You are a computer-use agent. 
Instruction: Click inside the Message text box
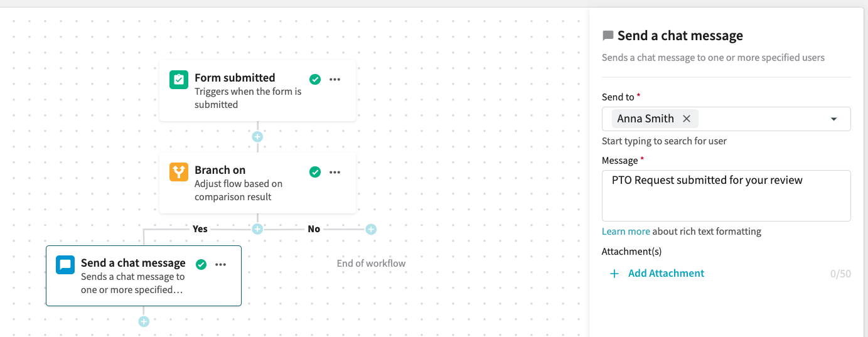pos(726,196)
